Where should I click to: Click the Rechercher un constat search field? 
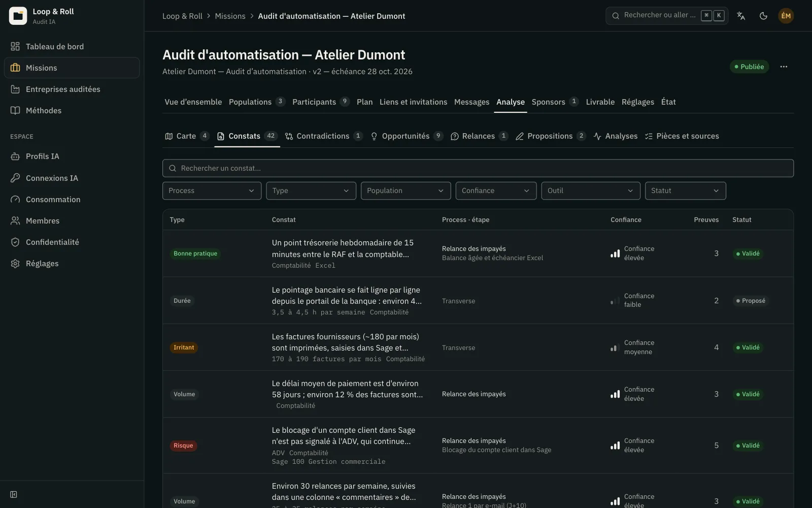click(x=478, y=168)
